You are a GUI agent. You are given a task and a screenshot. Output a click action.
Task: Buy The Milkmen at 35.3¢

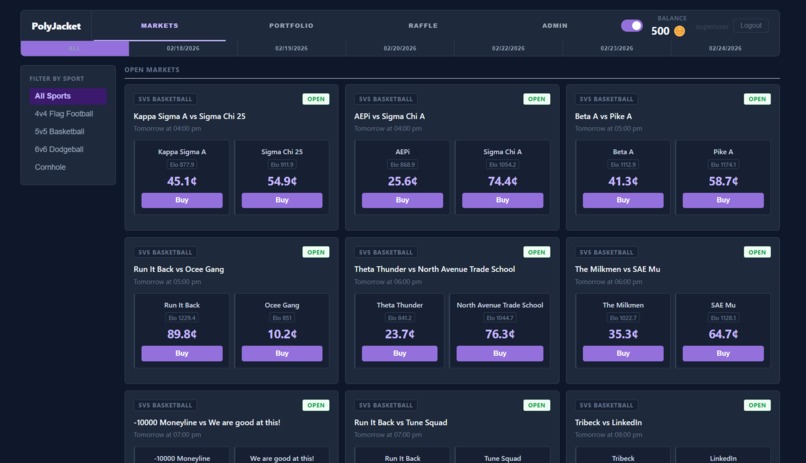coord(623,354)
